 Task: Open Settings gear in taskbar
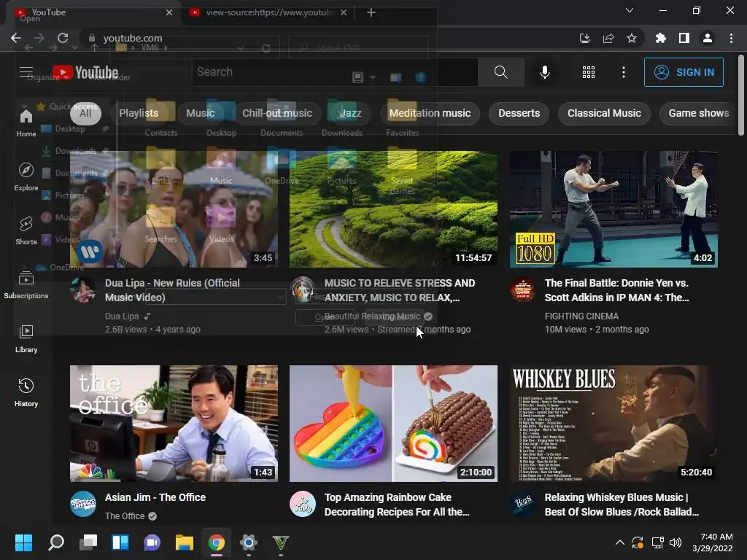tap(248, 542)
